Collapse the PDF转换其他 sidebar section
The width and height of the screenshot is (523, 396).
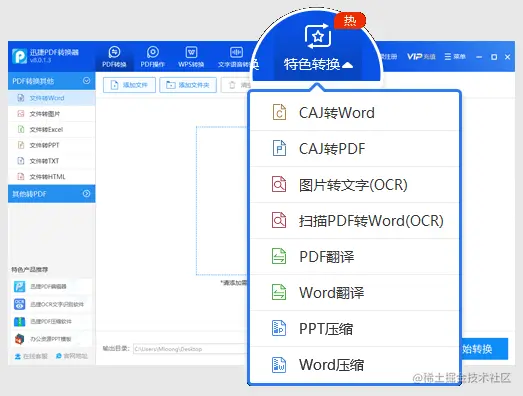pyautogui.click(x=52, y=81)
